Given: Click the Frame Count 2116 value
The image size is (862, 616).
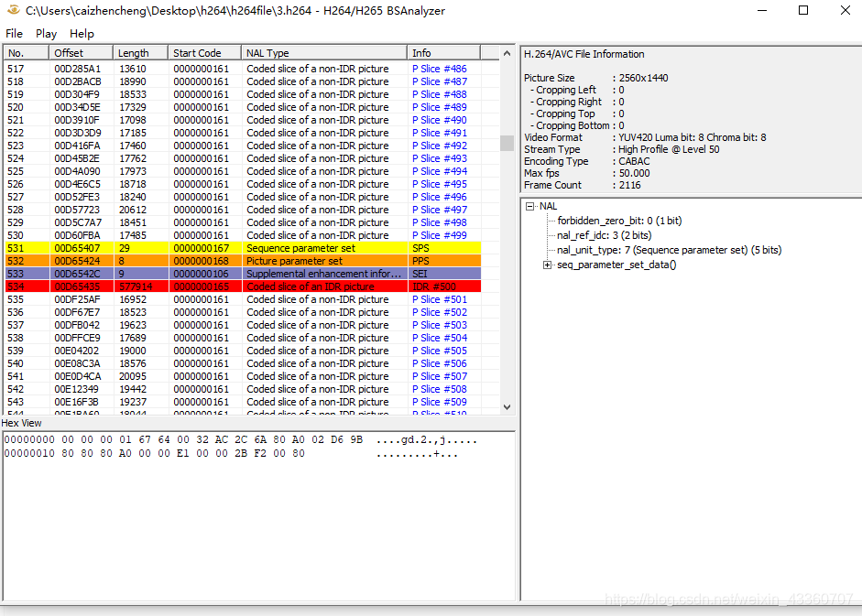Looking at the screenshot, I should 629,185.
